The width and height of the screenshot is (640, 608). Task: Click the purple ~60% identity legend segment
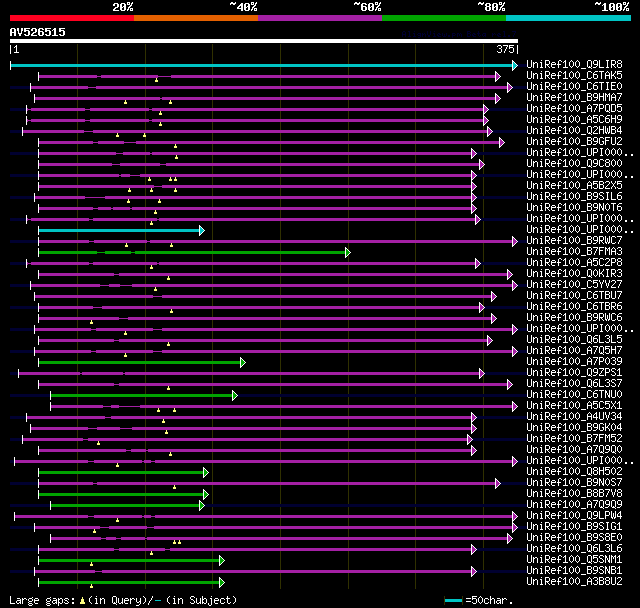coord(320,18)
